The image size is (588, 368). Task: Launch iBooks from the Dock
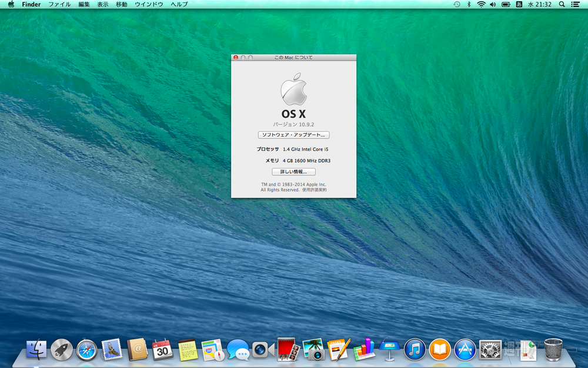pyautogui.click(x=439, y=350)
